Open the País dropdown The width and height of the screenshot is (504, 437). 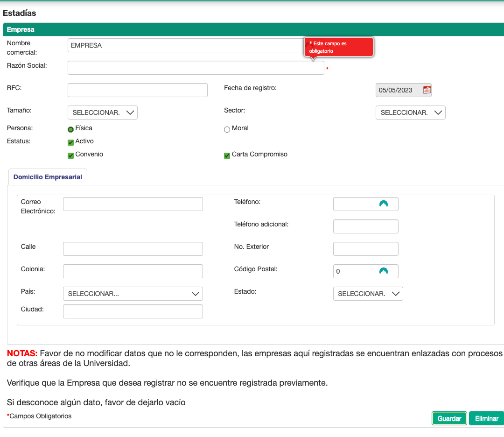point(133,294)
